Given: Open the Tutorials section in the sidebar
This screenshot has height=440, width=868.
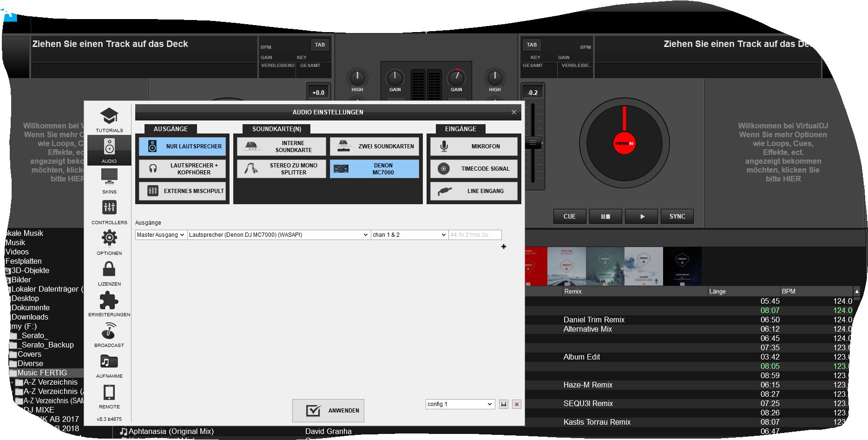Looking at the screenshot, I should click(109, 120).
